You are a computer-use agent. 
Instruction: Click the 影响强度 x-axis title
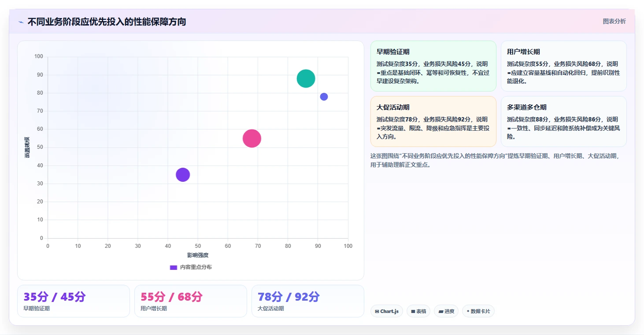[x=198, y=255]
